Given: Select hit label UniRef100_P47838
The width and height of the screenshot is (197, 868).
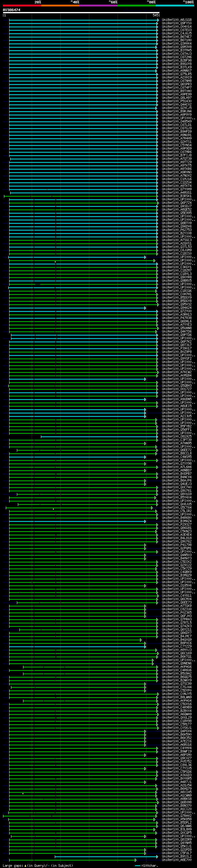Looking at the screenshot, I should [177, 318].
